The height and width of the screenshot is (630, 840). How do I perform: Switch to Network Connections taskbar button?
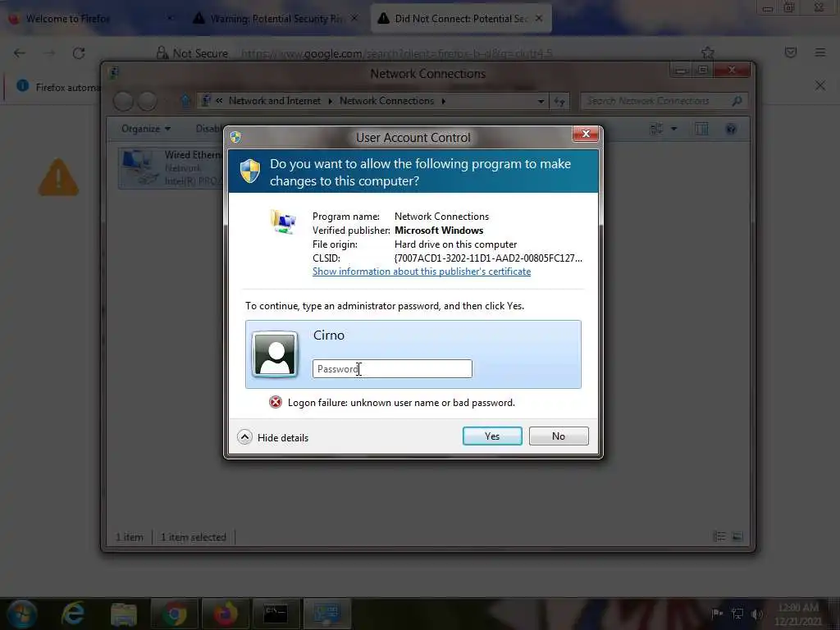pyautogui.click(x=326, y=614)
